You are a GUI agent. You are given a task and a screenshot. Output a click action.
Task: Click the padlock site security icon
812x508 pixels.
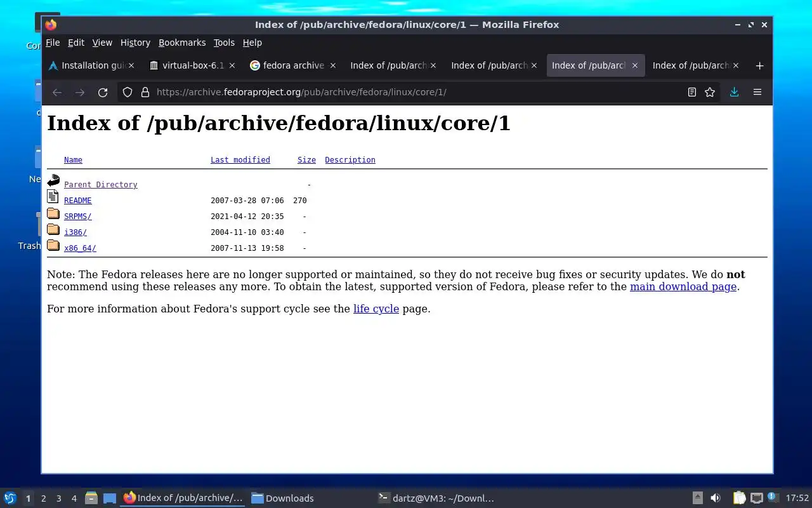coord(145,92)
